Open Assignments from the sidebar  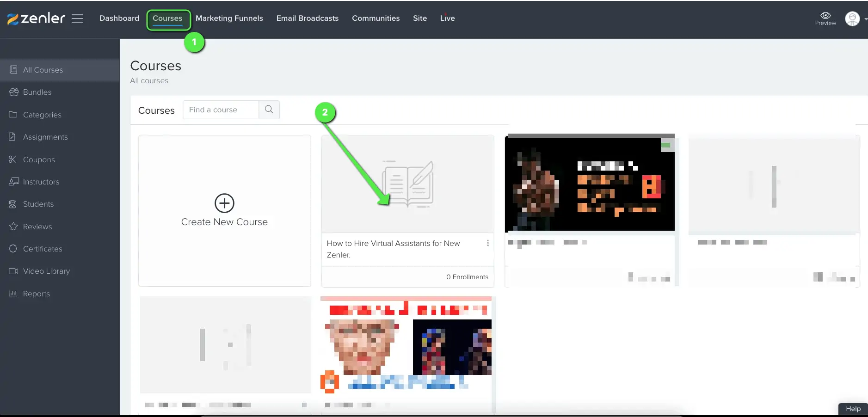[x=45, y=137]
